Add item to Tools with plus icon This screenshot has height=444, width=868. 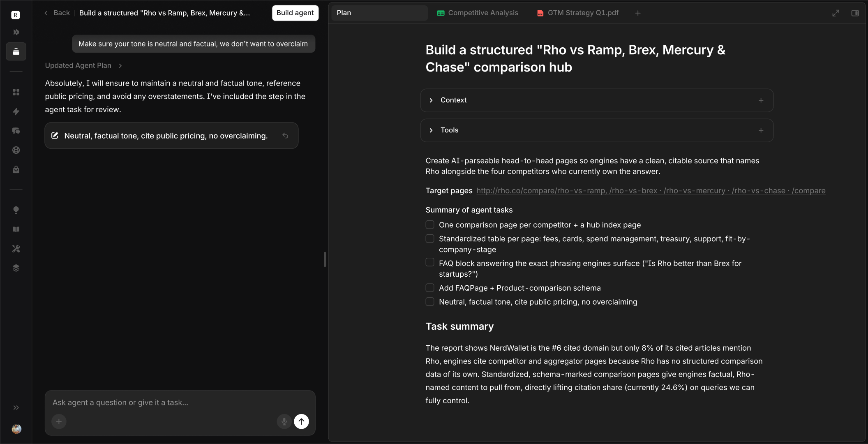(761, 130)
